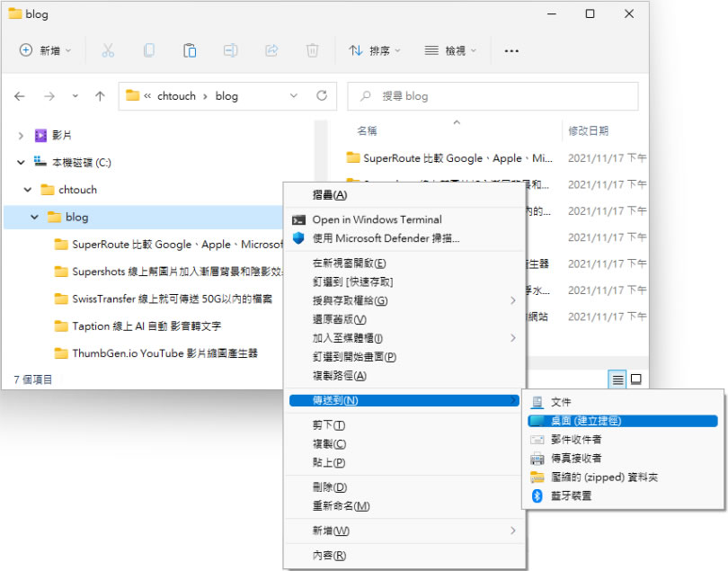Select 還原舊版(V)
This screenshot has height=571, width=728.
(404, 319)
